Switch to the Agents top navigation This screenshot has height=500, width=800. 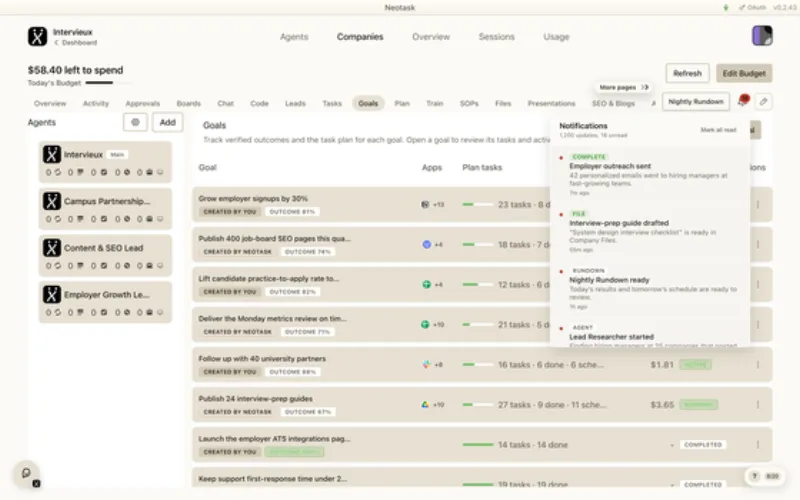pyautogui.click(x=294, y=37)
